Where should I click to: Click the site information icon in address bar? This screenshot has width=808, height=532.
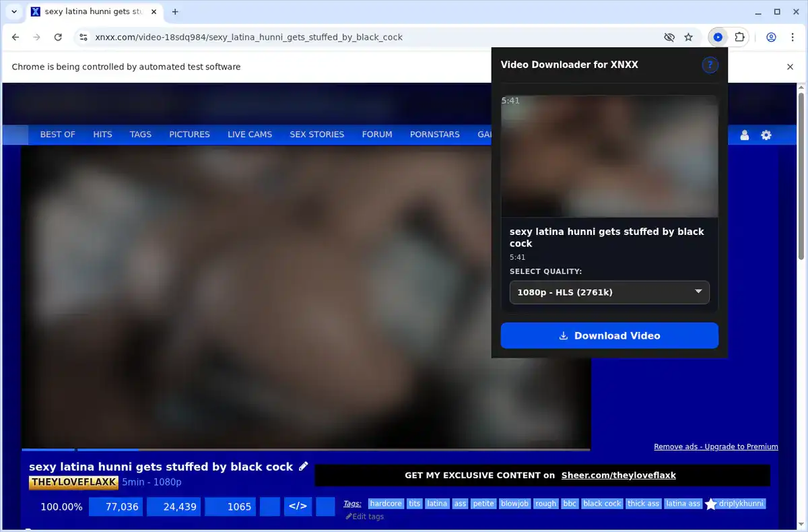click(x=82, y=37)
